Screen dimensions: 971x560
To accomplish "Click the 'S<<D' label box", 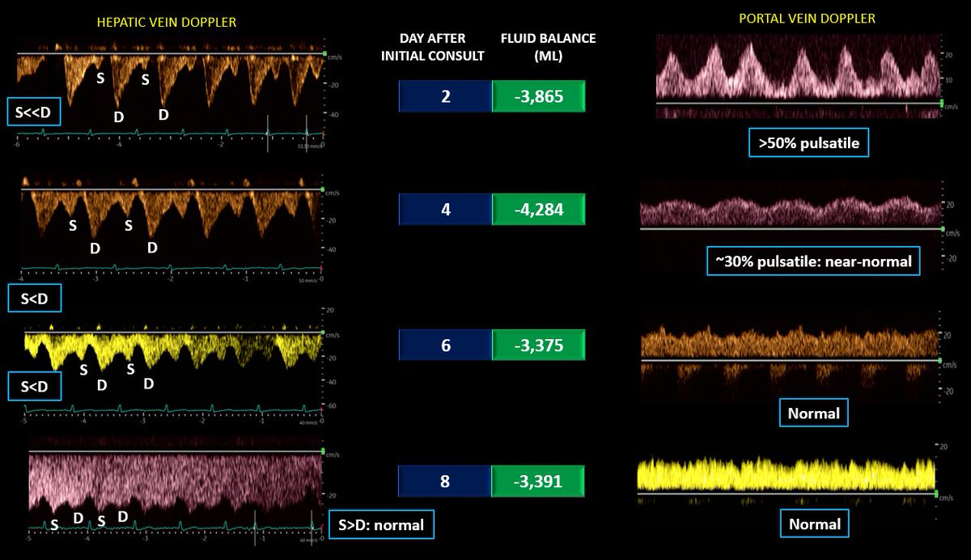I will pyautogui.click(x=32, y=112).
